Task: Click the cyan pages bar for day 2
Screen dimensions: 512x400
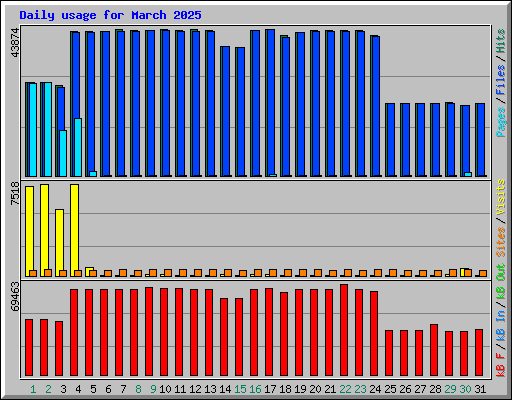Action: 48,130
